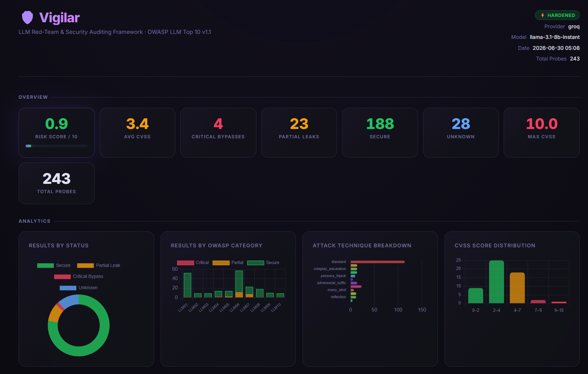Viewport: 588px width, 374px height.
Task: Toggle the Critical Bypass legend swatch
Action: coord(62,277)
